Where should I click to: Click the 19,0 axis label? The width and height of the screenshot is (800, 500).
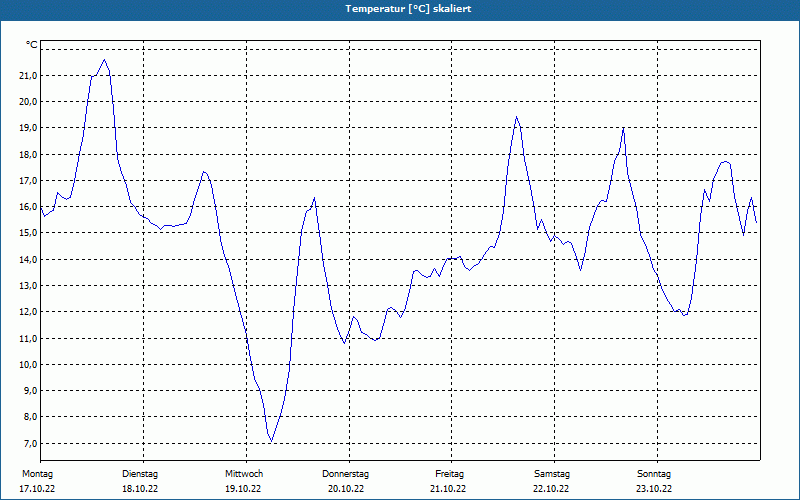pyautogui.click(x=28, y=128)
